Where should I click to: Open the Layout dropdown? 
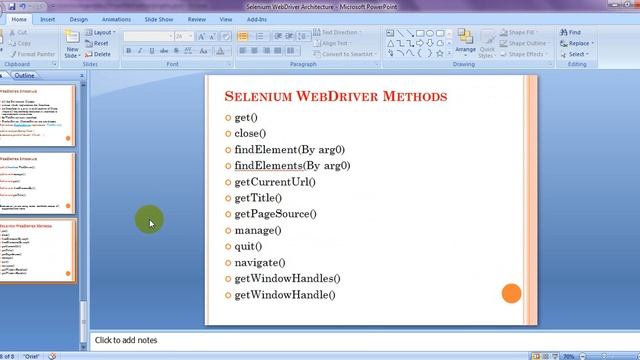click(x=100, y=32)
